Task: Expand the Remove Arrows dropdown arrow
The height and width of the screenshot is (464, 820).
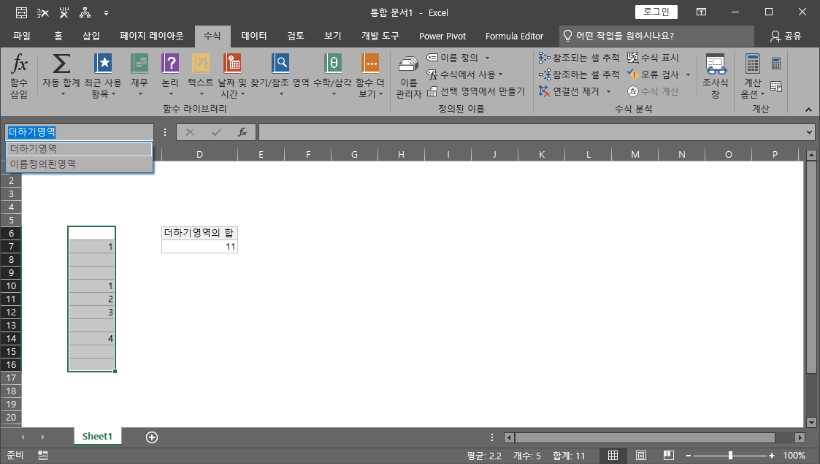Action: pyautogui.click(x=608, y=91)
